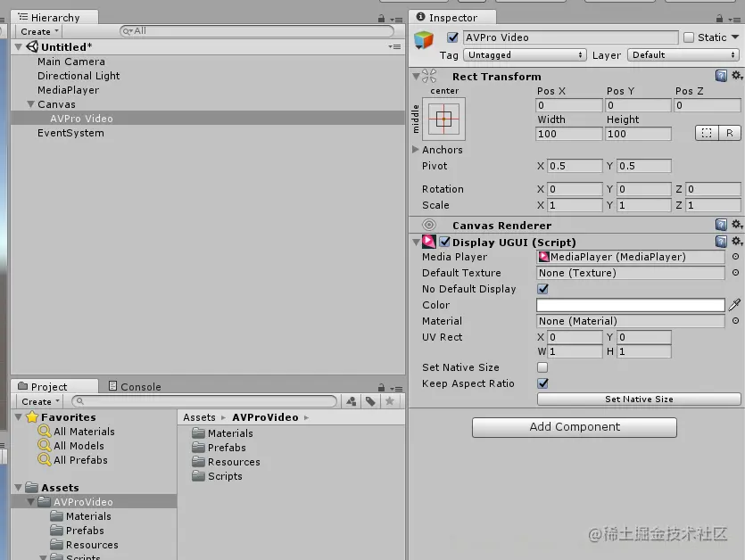
Task: Collapse Favorites in Project panel
Action: pos(19,417)
